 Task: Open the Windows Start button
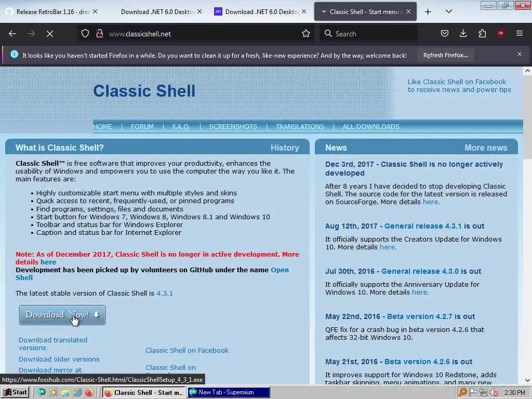tap(15, 393)
